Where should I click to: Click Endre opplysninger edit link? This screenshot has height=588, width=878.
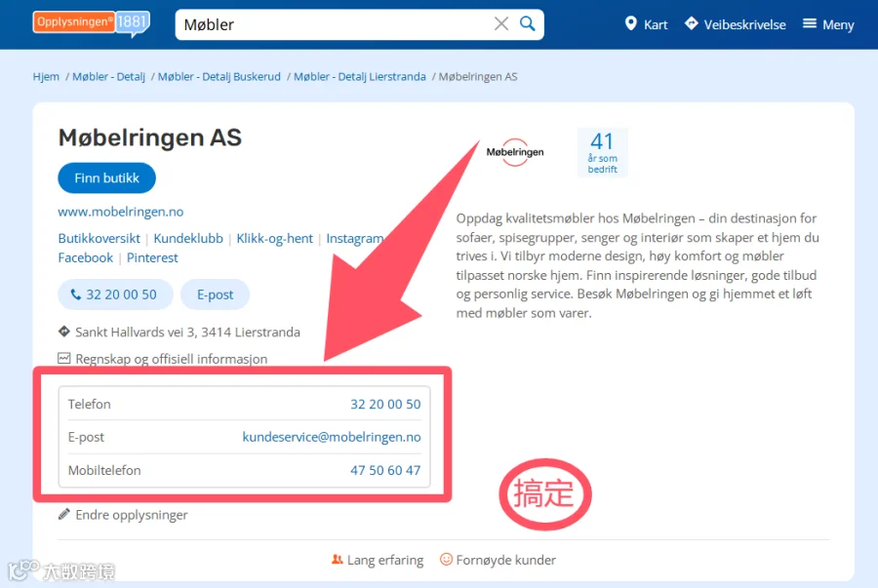coord(123,515)
